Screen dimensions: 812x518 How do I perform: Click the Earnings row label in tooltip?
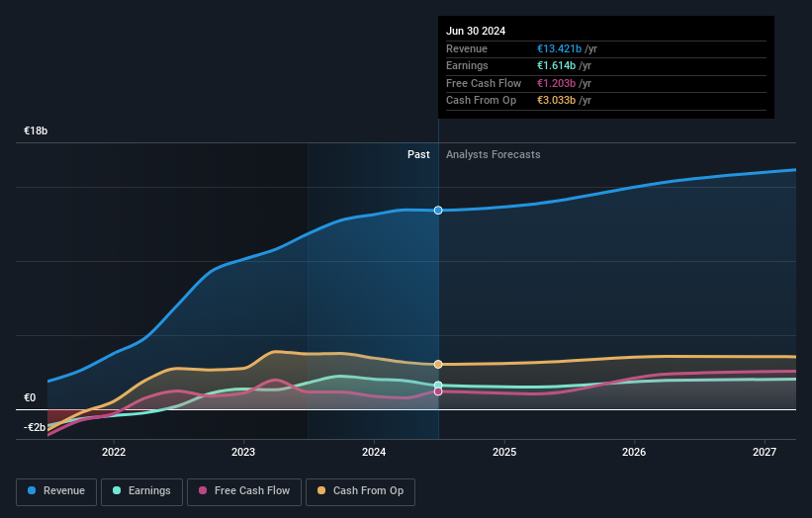[x=467, y=65]
